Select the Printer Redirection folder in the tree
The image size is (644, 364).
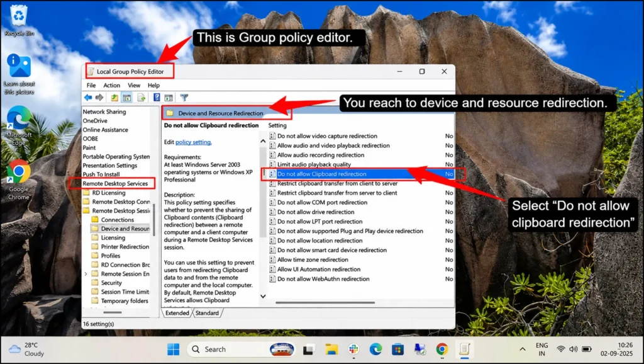point(125,247)
